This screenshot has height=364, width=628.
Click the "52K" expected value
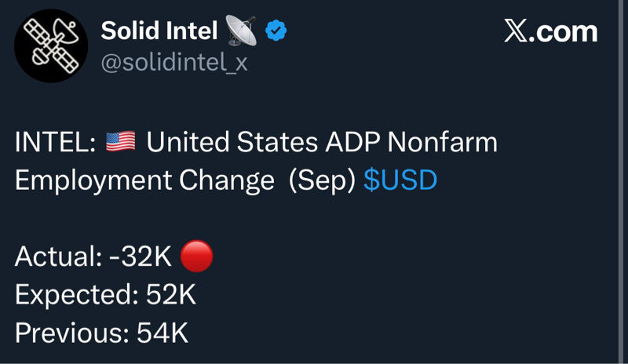click(x=170, y=295)
